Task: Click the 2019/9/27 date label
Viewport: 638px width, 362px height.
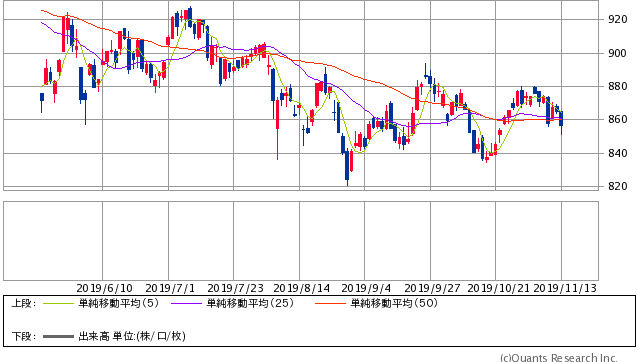Action: [x=432, y=288]
